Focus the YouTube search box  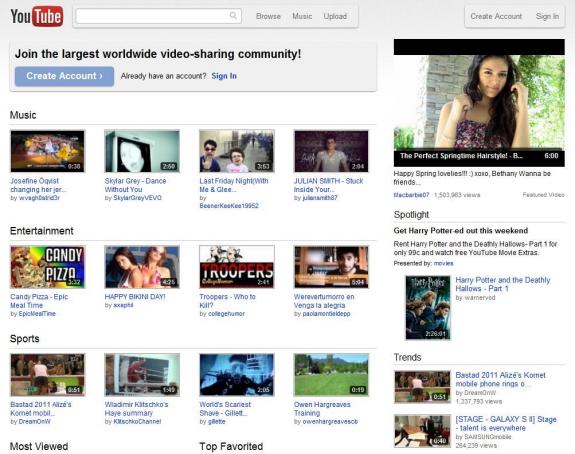158,16
